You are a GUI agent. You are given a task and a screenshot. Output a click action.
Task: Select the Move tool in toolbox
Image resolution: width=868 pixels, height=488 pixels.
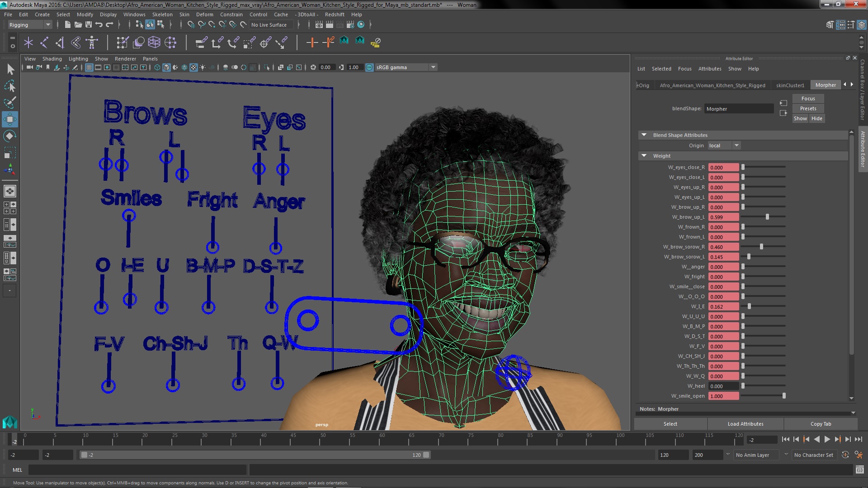pos(9,119)
